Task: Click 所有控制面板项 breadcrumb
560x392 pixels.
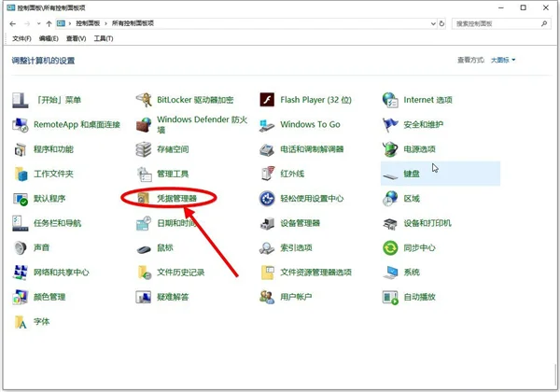Action: click(133, 23)
